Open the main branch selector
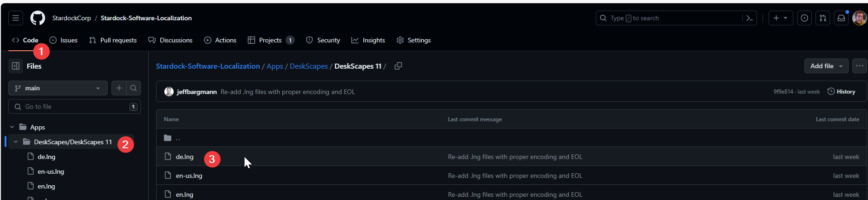This screenshot has width=868, height=200. pyautogui.click(x=58, y=88)
